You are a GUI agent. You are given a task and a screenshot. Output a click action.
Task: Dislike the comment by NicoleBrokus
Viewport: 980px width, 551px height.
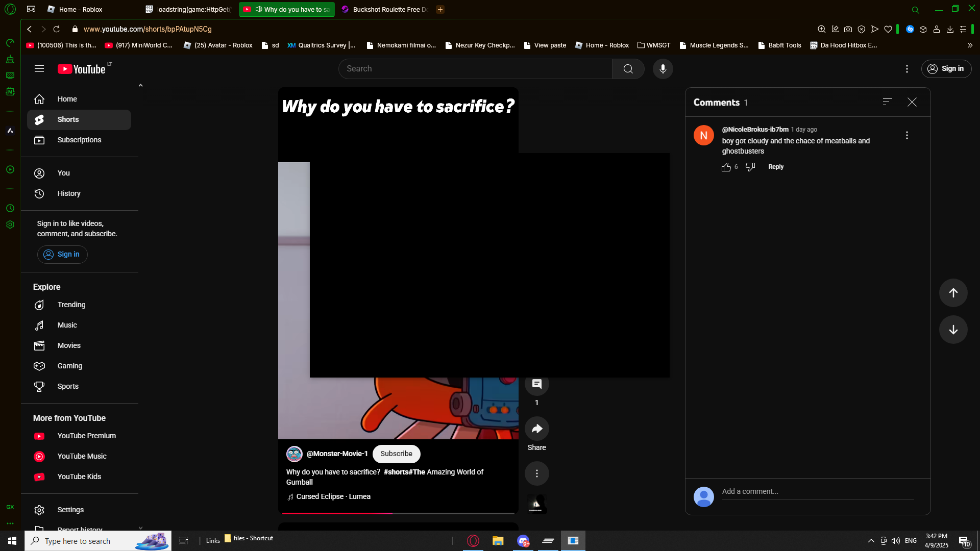(750, 167)
